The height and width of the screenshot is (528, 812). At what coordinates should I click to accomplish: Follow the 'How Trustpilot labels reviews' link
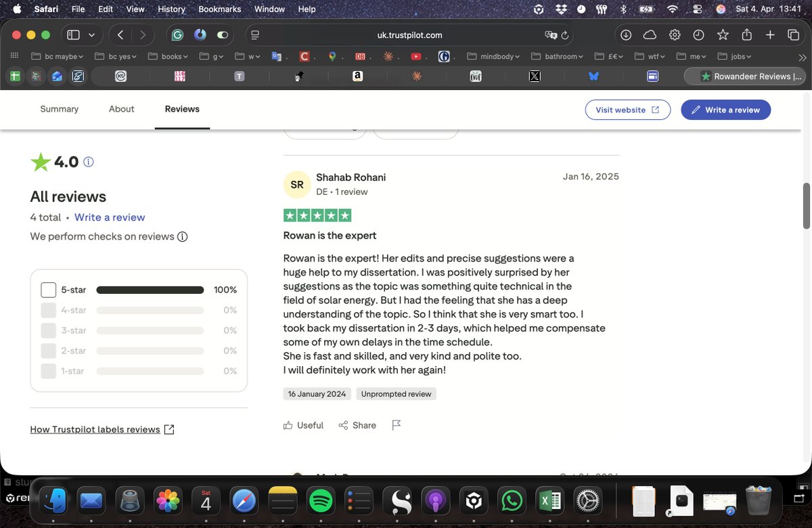click(x=95, y=428)
